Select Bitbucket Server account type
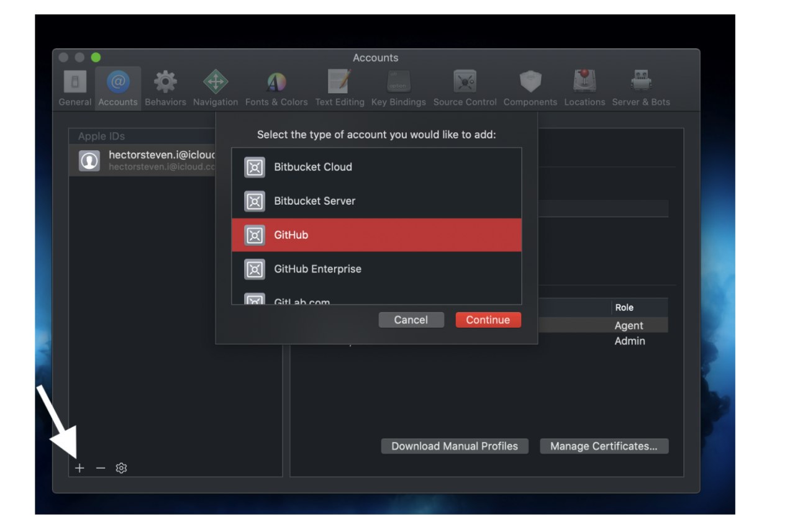 click(x=376, y=201)
